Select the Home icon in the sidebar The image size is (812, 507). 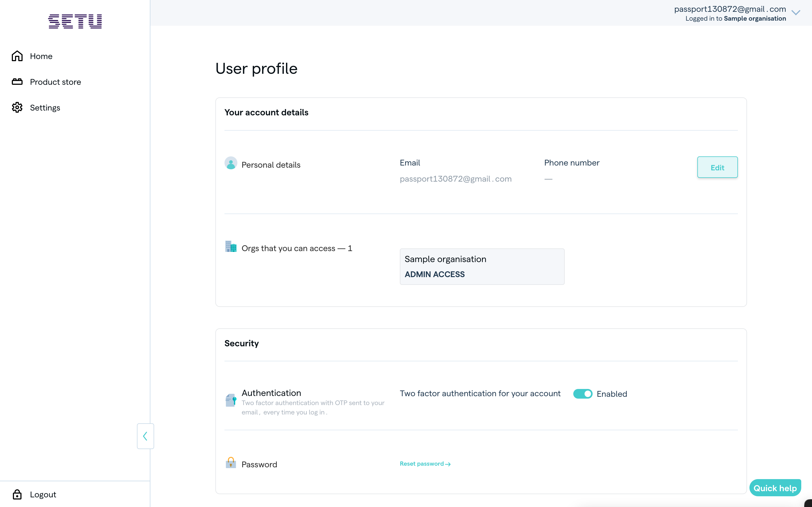coord(17,56)
